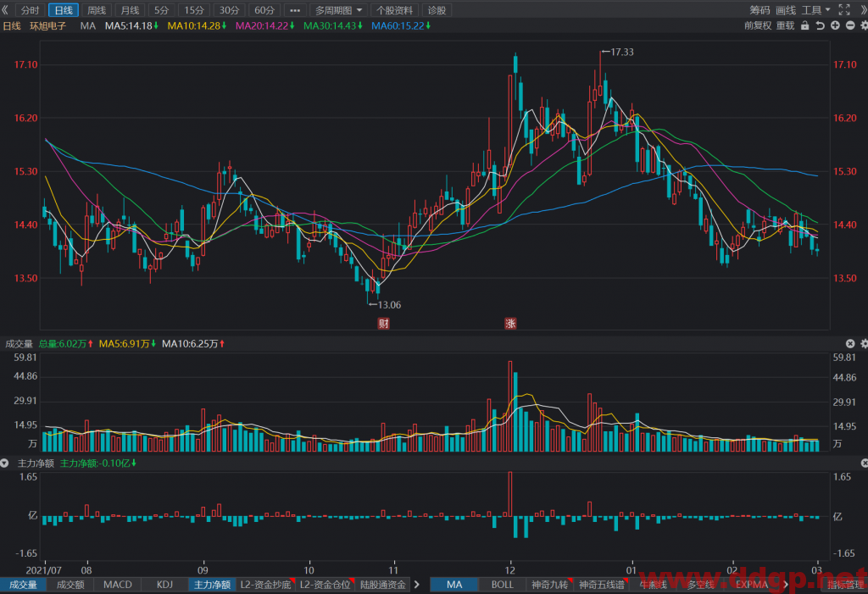This screenshot has height=594, width=868.
Task: Open main chart settings gear
Action: coord(864,25)
